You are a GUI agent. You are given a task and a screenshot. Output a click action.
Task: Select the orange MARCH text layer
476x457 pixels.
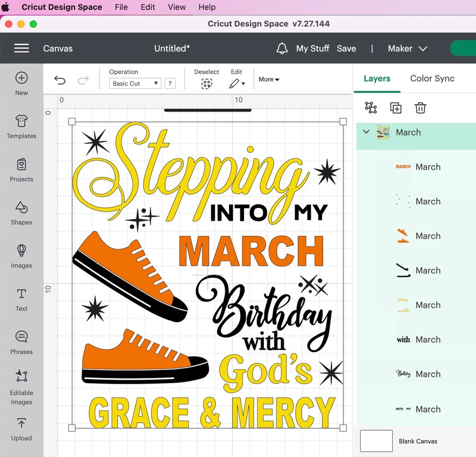416,167
